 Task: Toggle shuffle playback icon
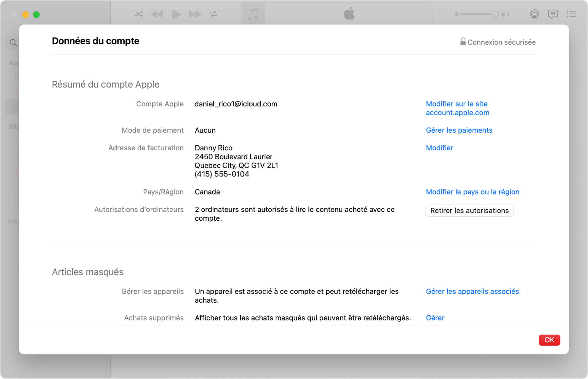[138, 14]
